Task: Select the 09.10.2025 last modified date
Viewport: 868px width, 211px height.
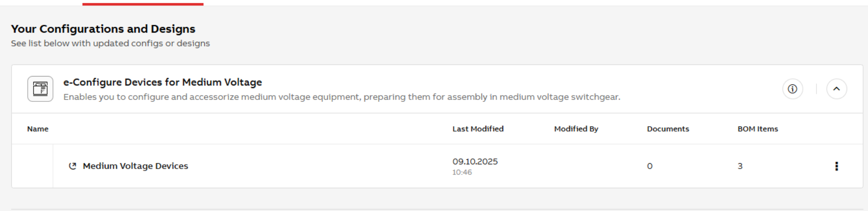Action: coord(475,161)
